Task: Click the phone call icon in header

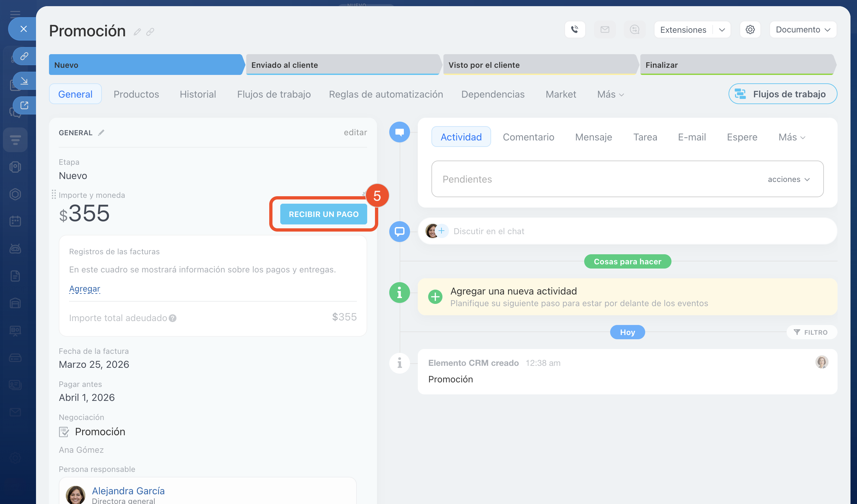Action: (575, 30)
